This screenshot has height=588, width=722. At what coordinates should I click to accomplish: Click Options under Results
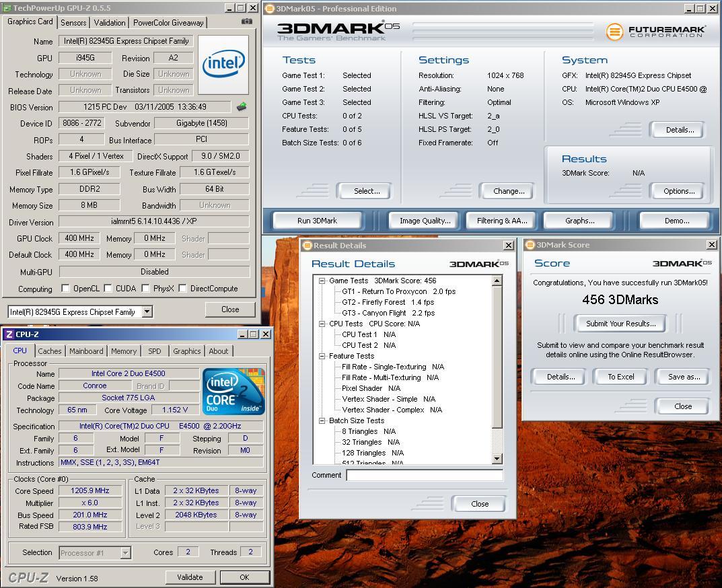pyautogui.click(x=679, y=191)
